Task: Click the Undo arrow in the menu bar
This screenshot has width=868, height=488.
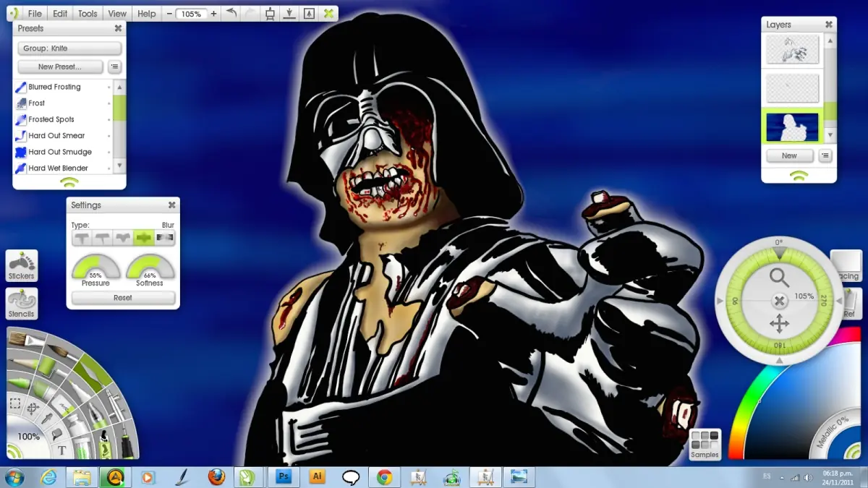Action: pyautogui.click(x=232, y=12)
